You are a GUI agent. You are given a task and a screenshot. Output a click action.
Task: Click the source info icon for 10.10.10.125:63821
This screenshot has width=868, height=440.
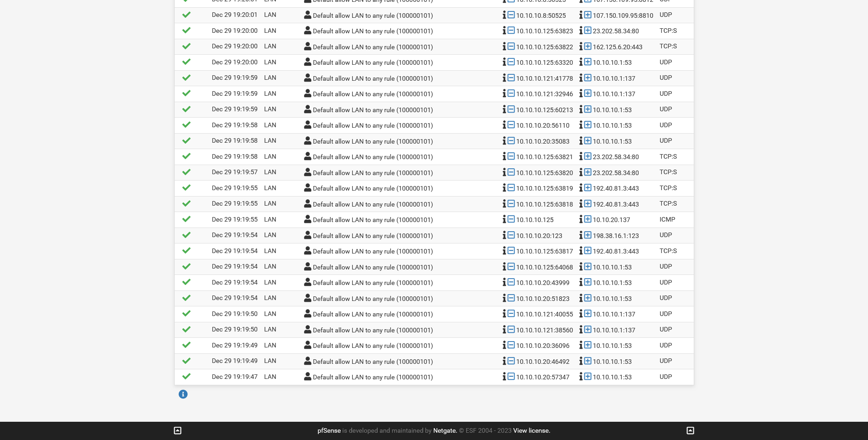click(x=504, y=156)
